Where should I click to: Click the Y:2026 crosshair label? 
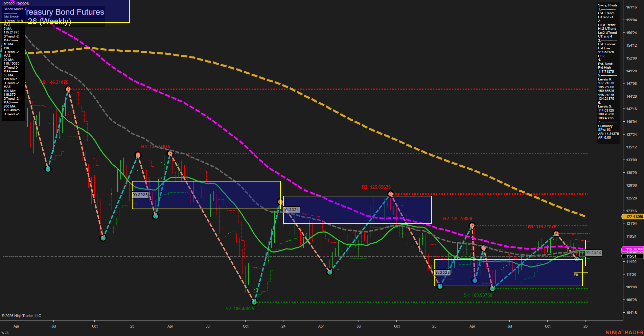click(x=594, y=253)
